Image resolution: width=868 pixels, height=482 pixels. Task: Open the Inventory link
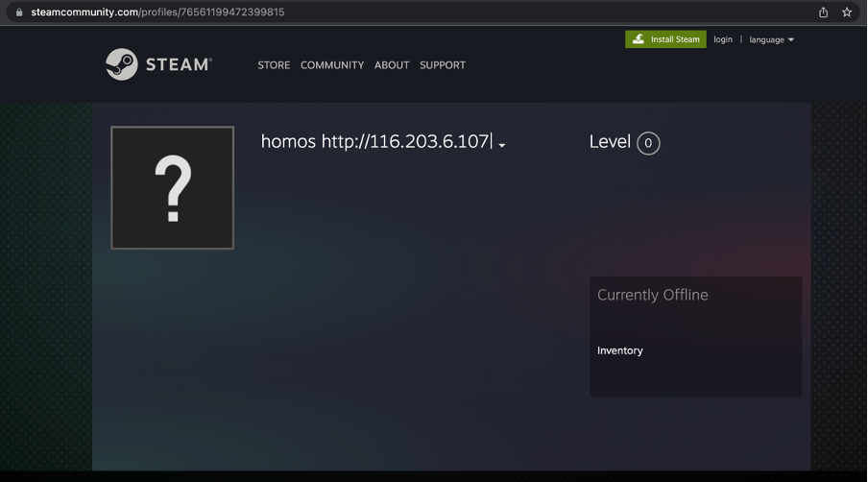pos(619,350)
